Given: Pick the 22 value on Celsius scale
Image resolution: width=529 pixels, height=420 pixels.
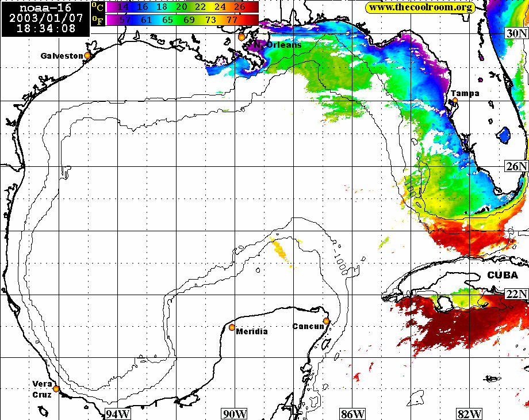Looking at the screenshot, I should coord(201,7).
